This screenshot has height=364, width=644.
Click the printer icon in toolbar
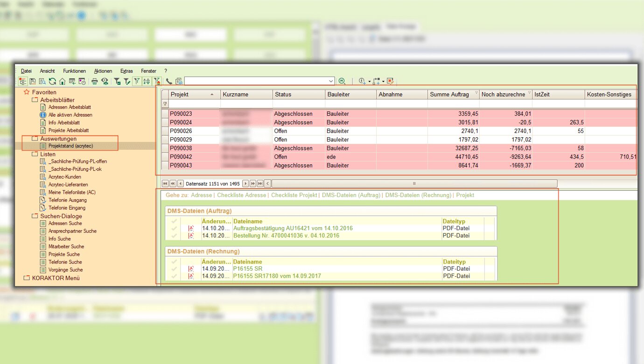tap(95, 81)
